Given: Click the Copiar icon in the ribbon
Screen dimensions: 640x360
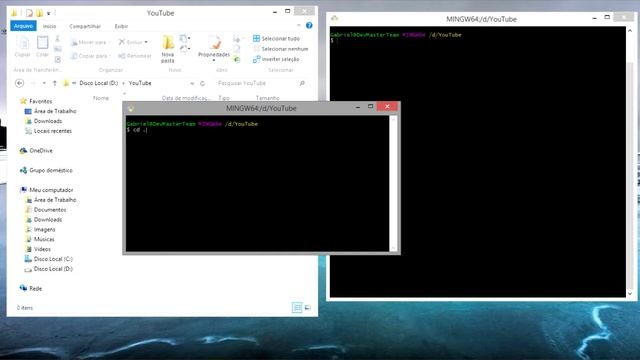Looking at the screenshot, I should click(x=22, y=46).
